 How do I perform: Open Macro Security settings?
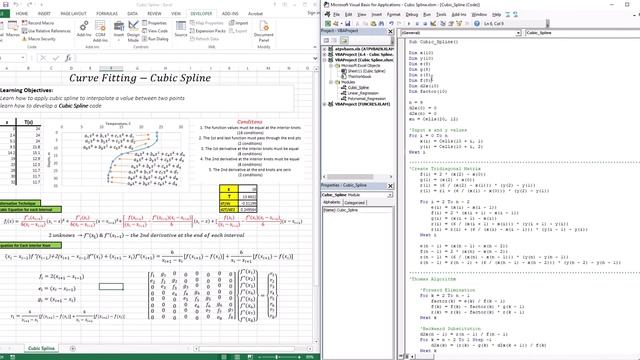pyautogui.click(x=39, y=39)
